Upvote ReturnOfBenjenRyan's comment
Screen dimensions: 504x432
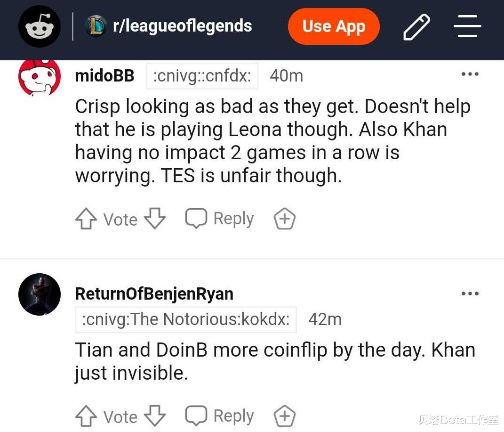[85, 417]
